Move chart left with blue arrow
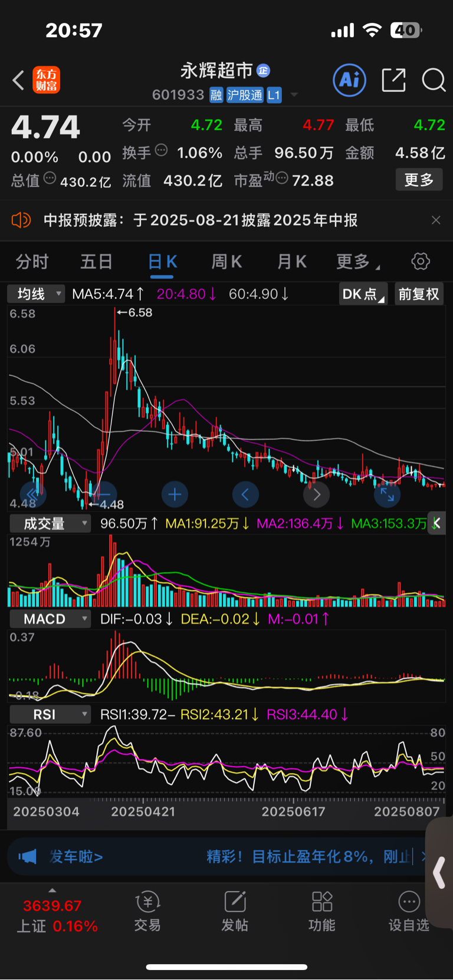453x980 pixels. (245, 494)
